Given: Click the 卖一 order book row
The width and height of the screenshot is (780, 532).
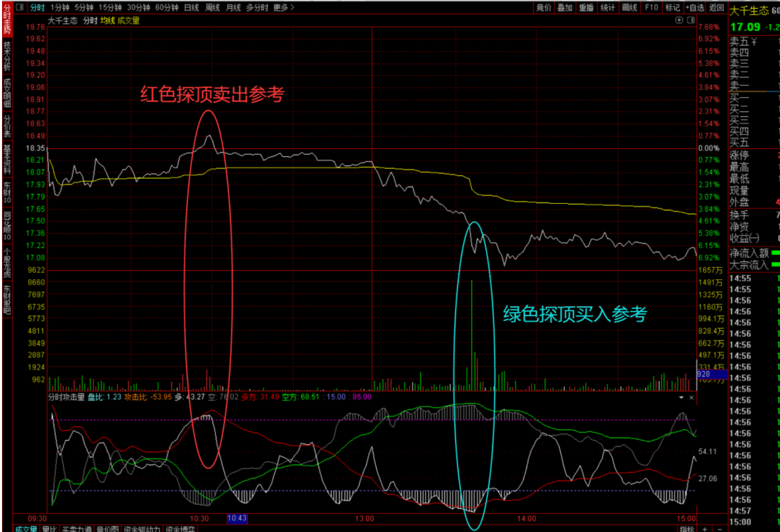Looking at the screenshot, I should pyautogui.click(x=755, y=85).
